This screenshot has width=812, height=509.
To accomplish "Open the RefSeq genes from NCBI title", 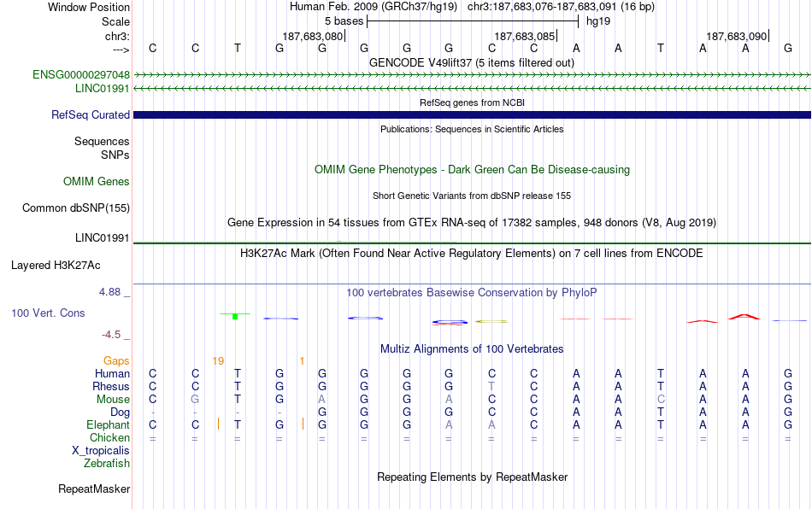I will point(472,102).
